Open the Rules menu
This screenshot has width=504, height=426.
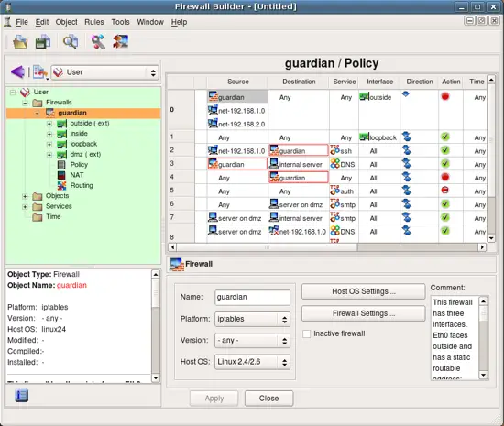(x=94, y=22)
